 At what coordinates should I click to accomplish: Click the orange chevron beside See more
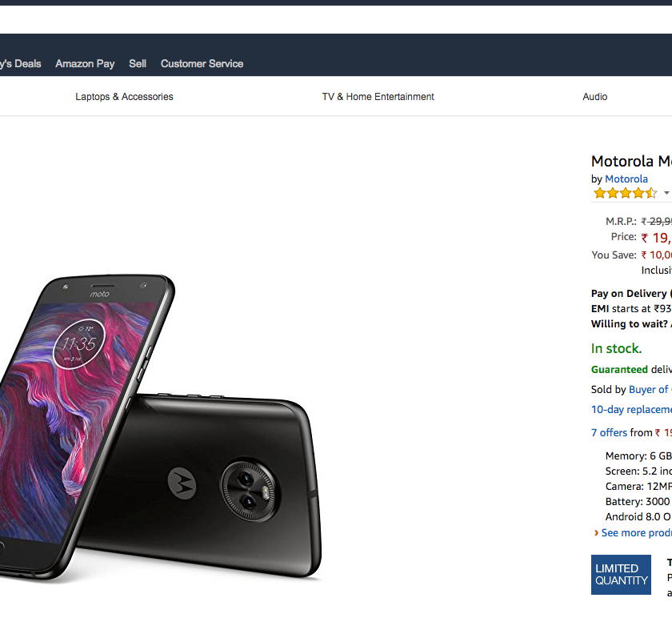596,532
